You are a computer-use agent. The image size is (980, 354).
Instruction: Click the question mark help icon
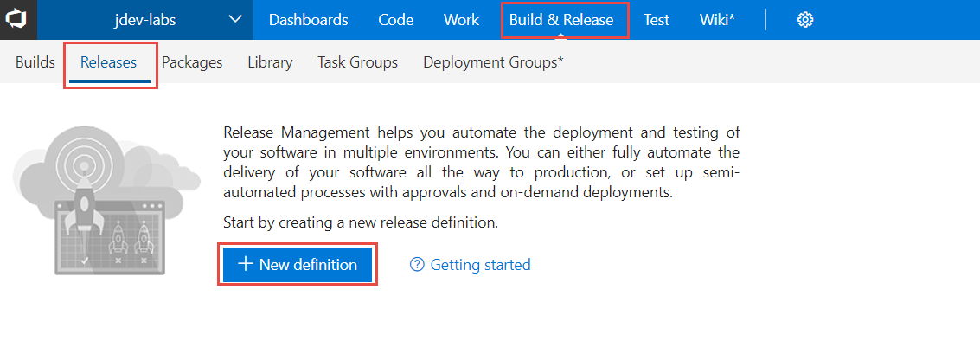tap(416, 265)
